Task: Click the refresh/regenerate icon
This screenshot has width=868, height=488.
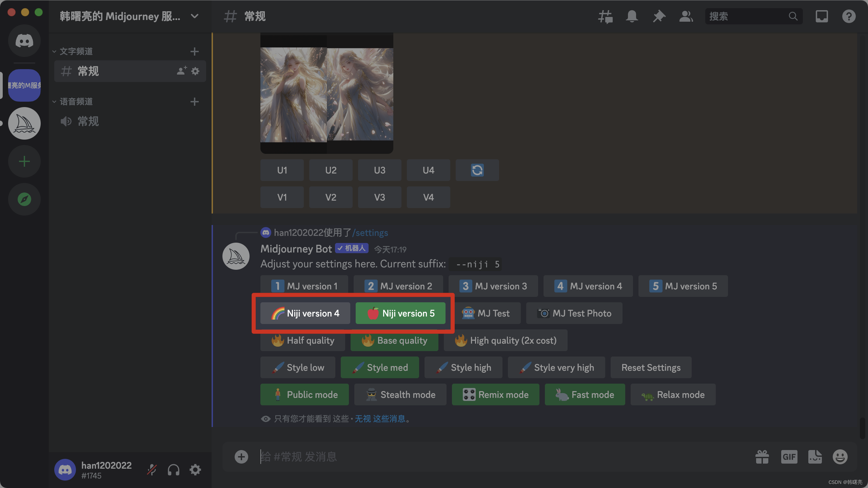Action: pos(477,170)
